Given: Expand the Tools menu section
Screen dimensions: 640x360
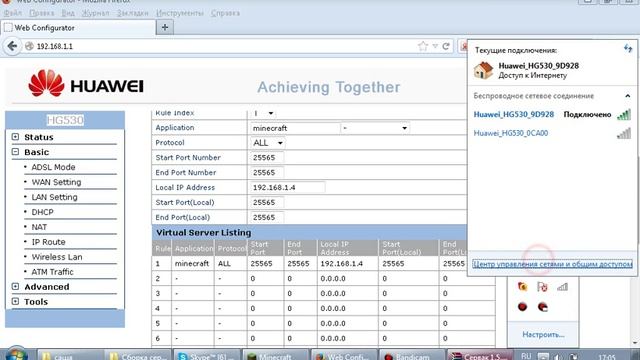Looking at the screenshot, I should [15, 302].
